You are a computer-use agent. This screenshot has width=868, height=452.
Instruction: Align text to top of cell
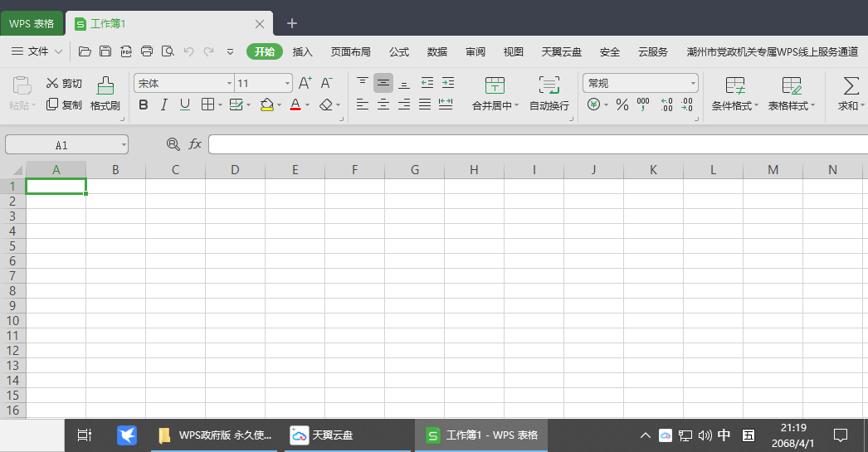[363, 83]
